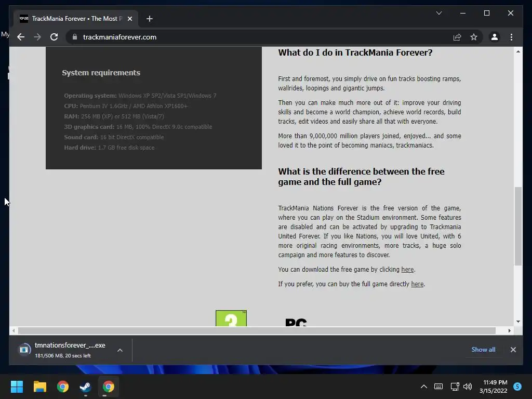Click the horizontal scrollbar thumb

click(257, 330)
